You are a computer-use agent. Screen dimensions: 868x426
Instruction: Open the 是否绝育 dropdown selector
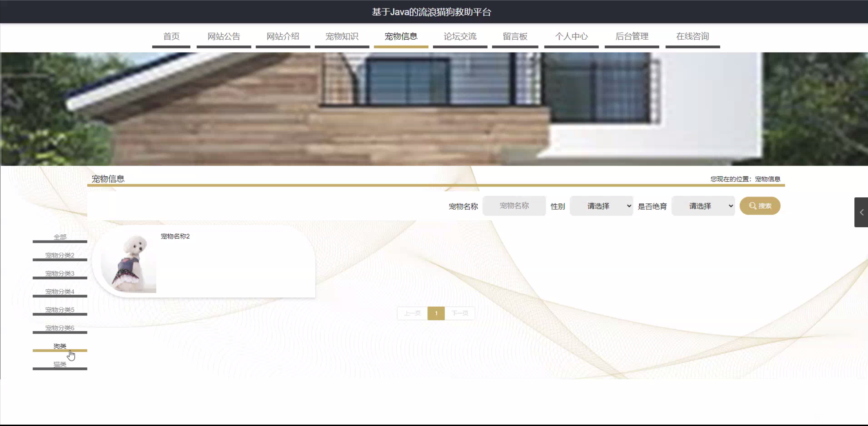pyautogui.click(x=703, y=206)
